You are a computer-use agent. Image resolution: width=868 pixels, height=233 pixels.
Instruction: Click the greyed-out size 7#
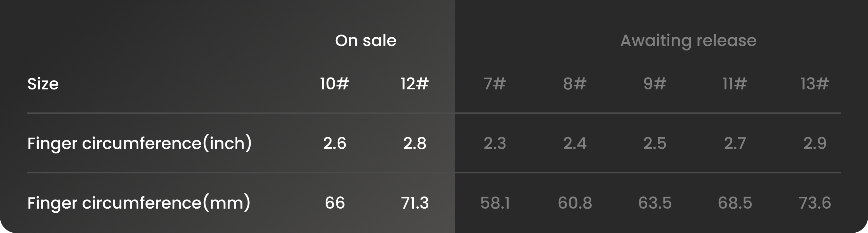(x=495, y=84)
